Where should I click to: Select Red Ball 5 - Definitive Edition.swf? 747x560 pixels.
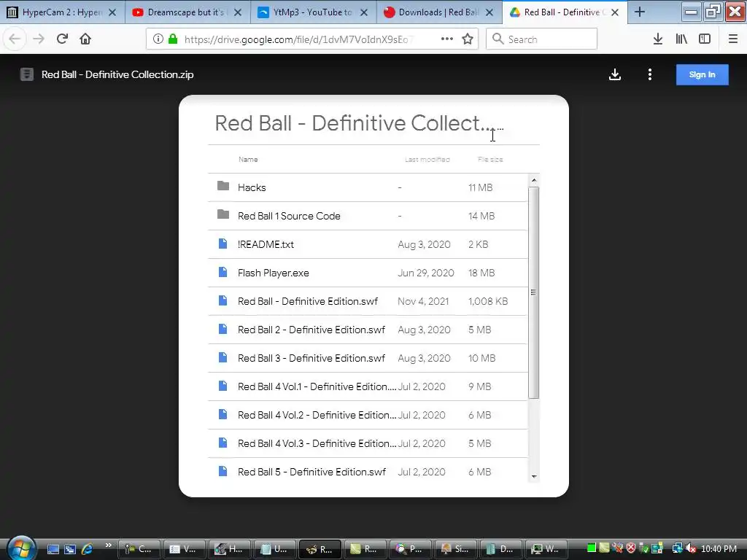click(312, 472)
